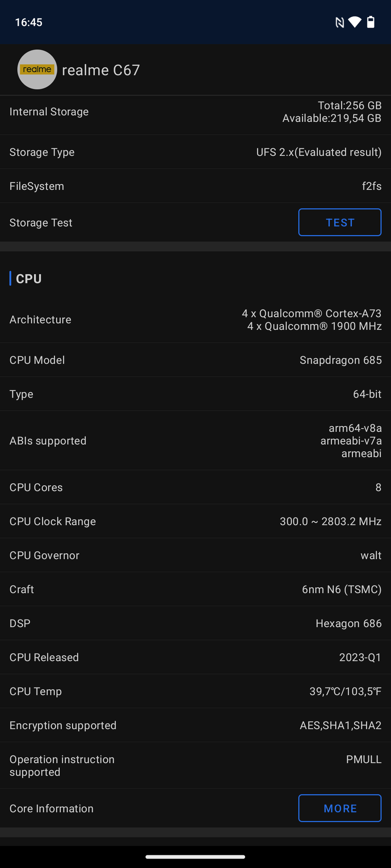Tap the CPU Model Snapdragon 685 row
Screen dimensions: 391x868
click(195, 360)
